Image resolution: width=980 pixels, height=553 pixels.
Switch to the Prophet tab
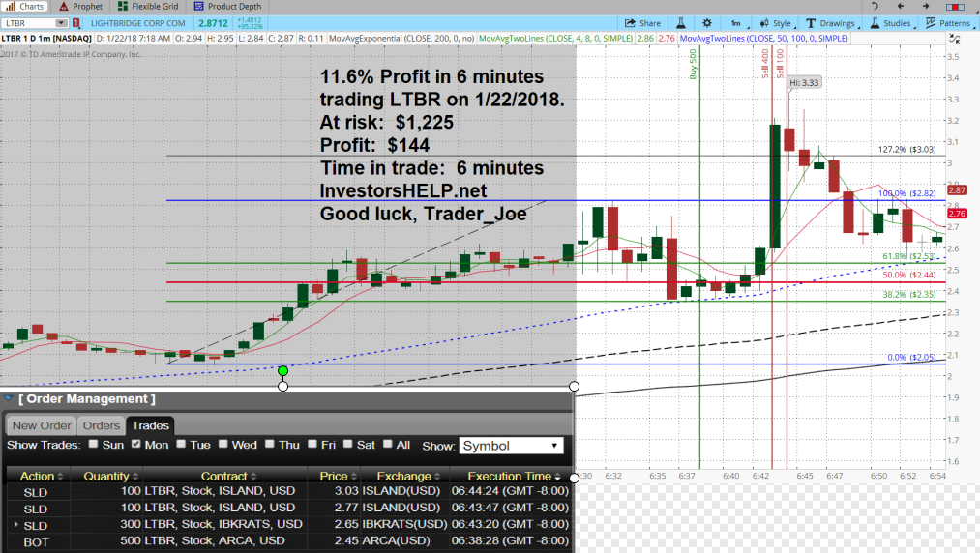coord(80,6)
